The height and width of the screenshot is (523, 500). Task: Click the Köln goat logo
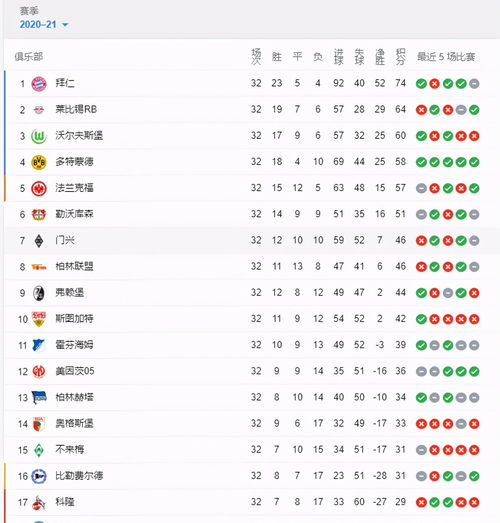(39, 502)
